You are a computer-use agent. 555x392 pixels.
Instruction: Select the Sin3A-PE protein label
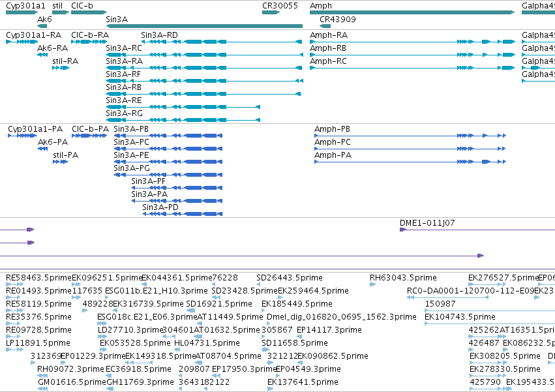(131, 155)
